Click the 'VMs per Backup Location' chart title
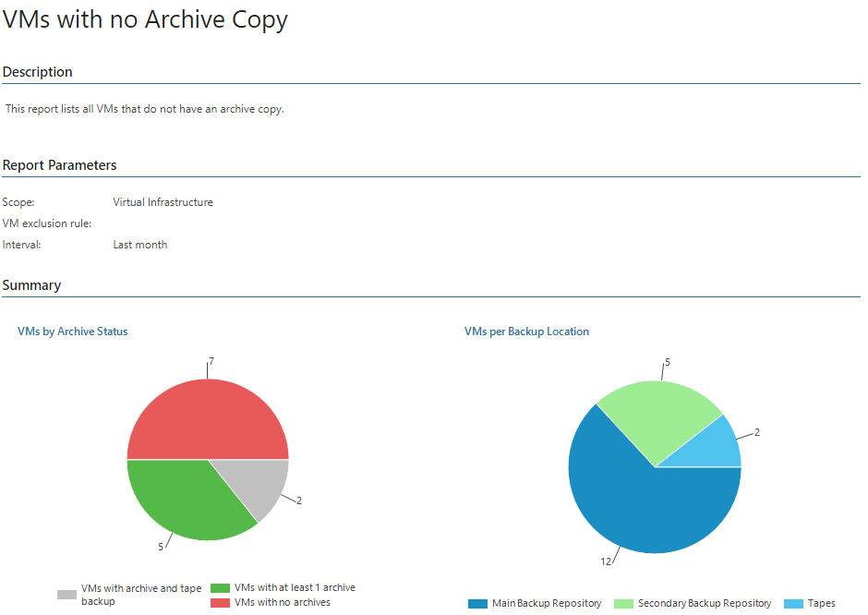Image resolution: width=868 pixels, height=615 pixels. 526,332
